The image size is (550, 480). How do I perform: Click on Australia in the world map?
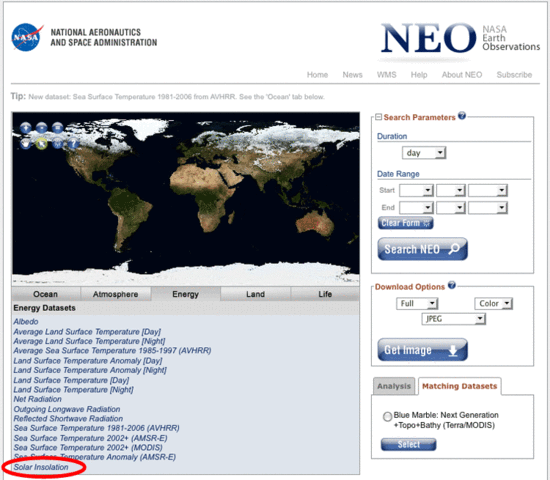pos(315,224)
